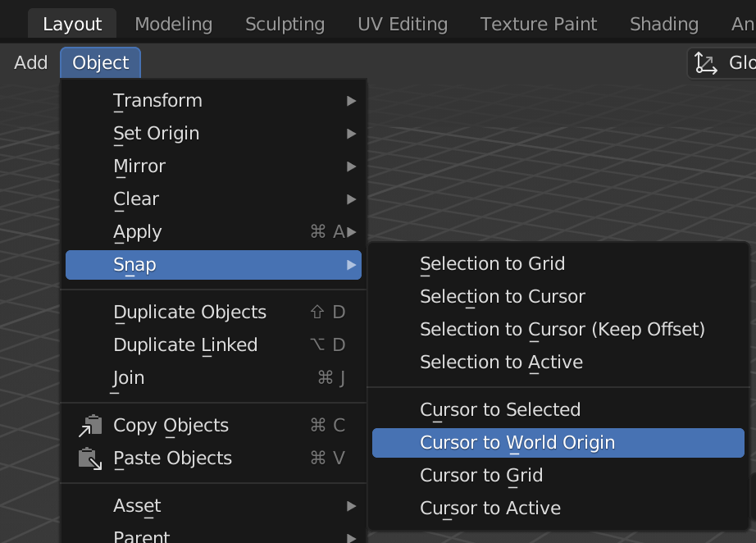
Task: Open the Clear submenu
Action: pyautogui.click(x=213, y=199)
